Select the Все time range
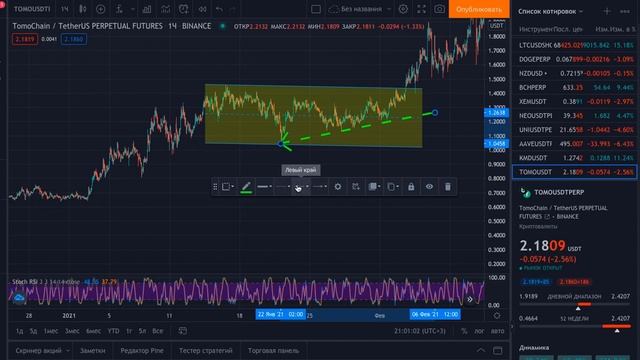The height and width of the screenshot is (360, 640). pyautogui.click(x=158, y=331)
